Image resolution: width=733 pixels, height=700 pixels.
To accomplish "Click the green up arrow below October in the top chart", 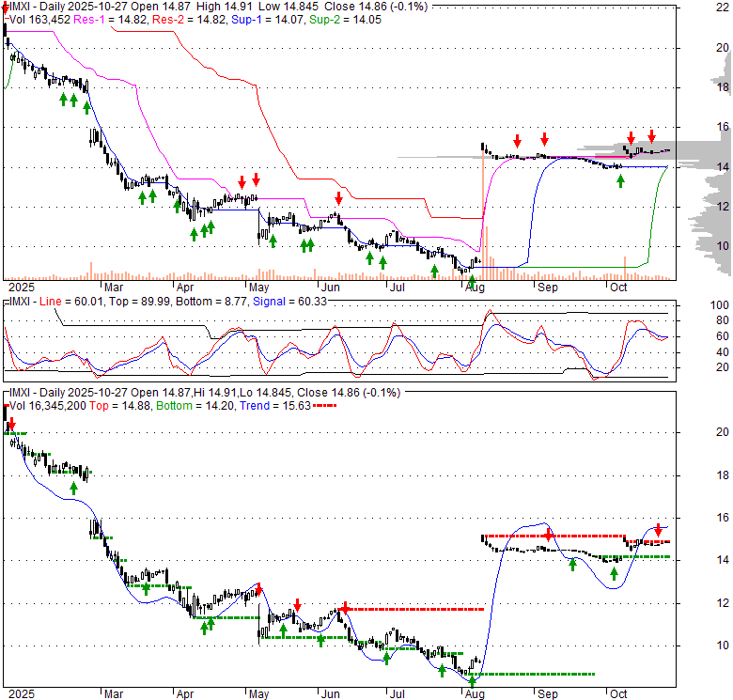I will tap(620, 179).
